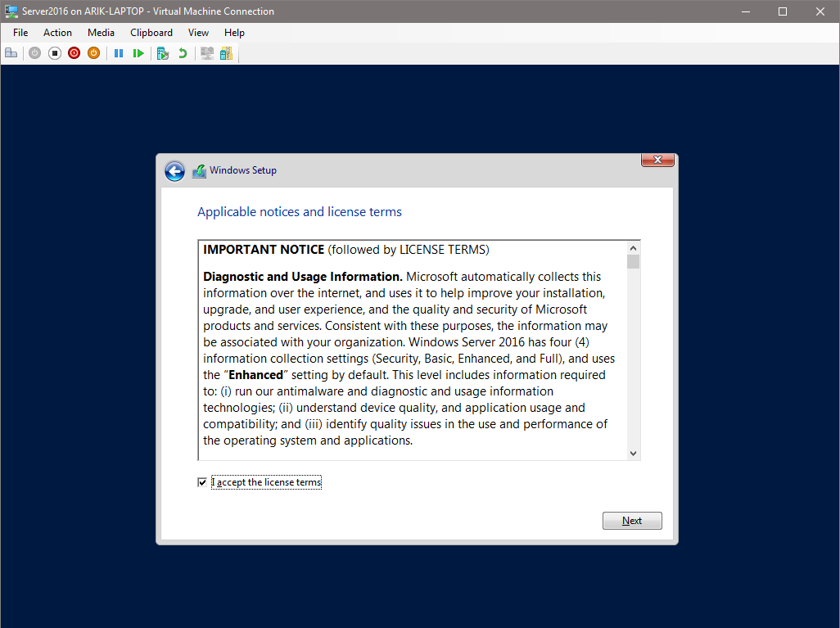Click the license scrollbar thumb
The height and width of the screenshot is (628, 840).
(x=633, y=262)
